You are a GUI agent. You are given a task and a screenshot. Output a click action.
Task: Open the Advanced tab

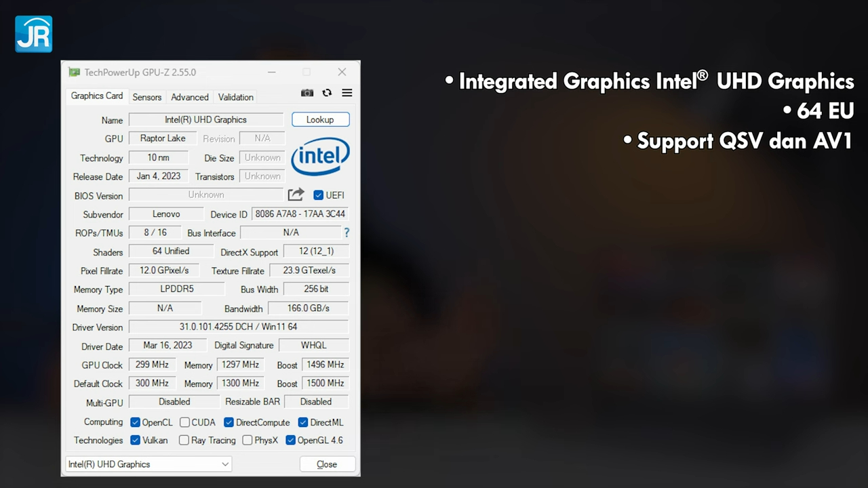[x=189, y=97]
